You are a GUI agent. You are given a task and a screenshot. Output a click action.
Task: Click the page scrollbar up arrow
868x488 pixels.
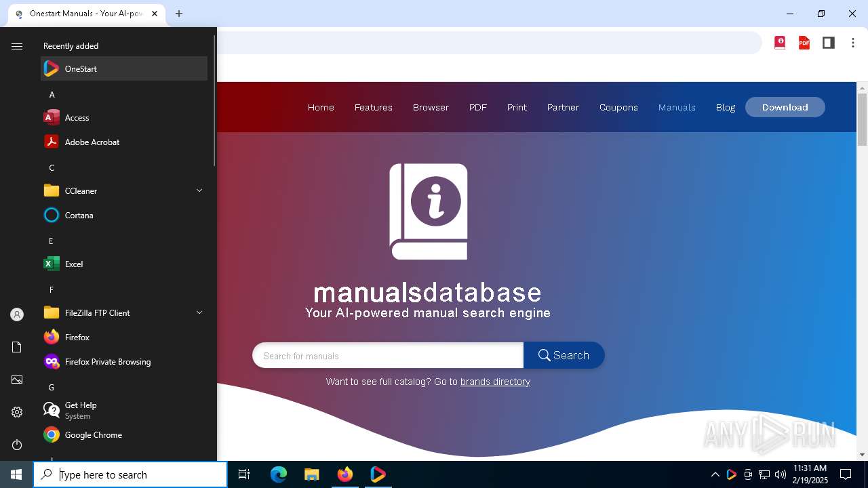pyautogui.click(x=863, y=88)
